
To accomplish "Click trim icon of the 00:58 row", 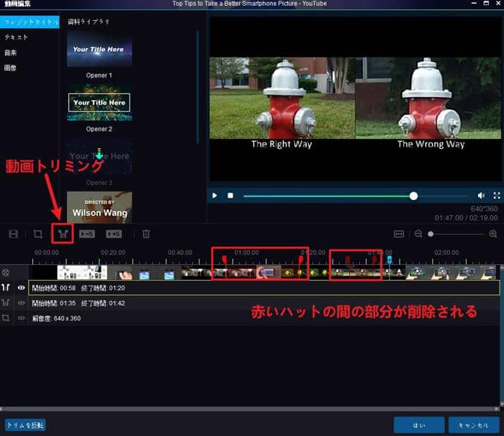I will [6, 288].
